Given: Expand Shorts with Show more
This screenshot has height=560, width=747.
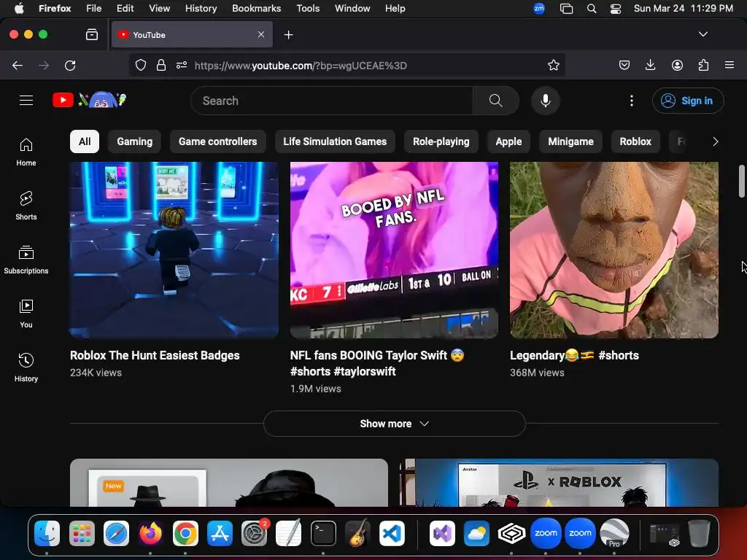Looking at the screenshot, I should tap(395, 424).
